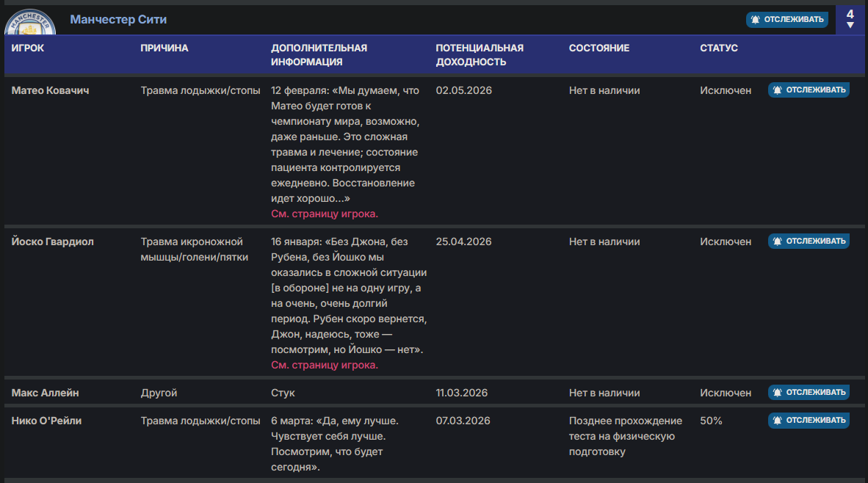Click the СТАТУС column header
868x483 pixels.
point(718,48)
